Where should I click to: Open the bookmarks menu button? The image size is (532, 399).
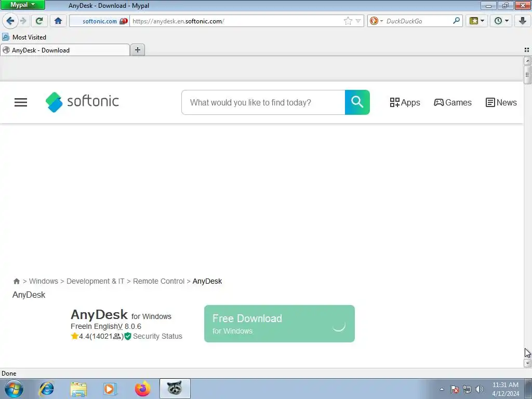coord(476,21)
